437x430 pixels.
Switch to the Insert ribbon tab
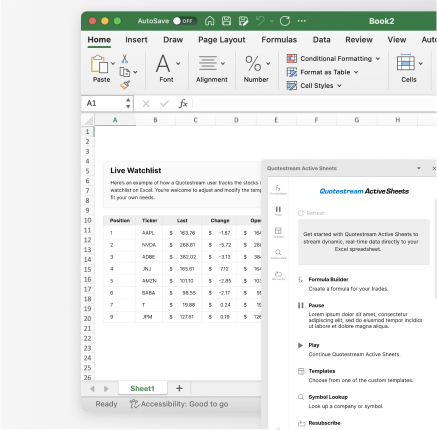pos(136,40)
